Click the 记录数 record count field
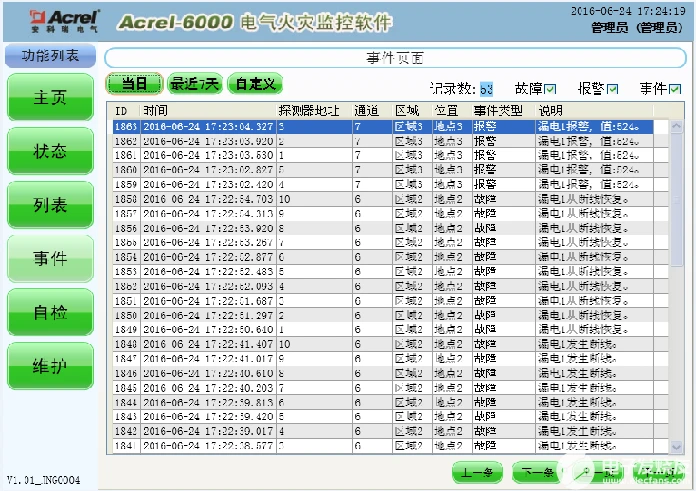Screen dimensions: 696x491 (x=486, y=89)
